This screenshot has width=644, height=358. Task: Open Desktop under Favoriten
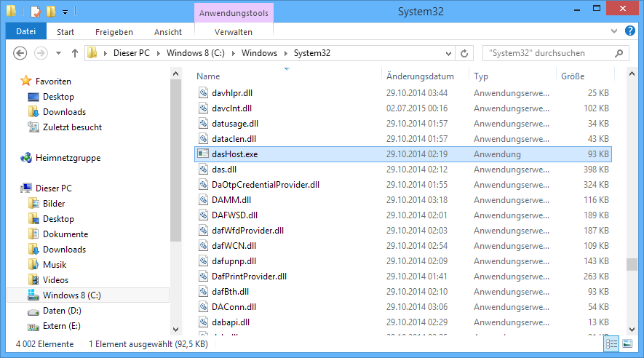point(58,97)
